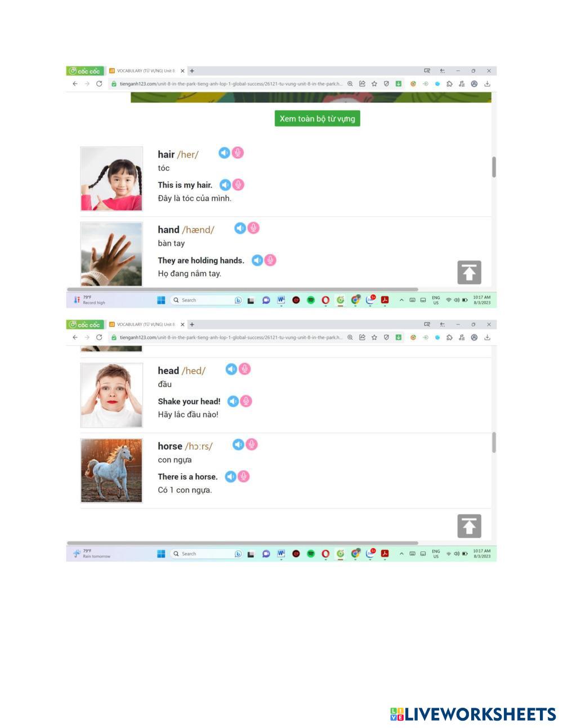Click the Xem toàn bộ từ vựng button

click(318, 119)
